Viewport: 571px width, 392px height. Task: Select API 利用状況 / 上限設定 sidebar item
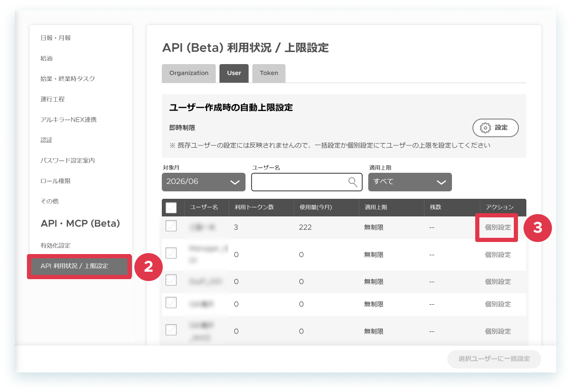pyautogui.click(x=80, y=266)
